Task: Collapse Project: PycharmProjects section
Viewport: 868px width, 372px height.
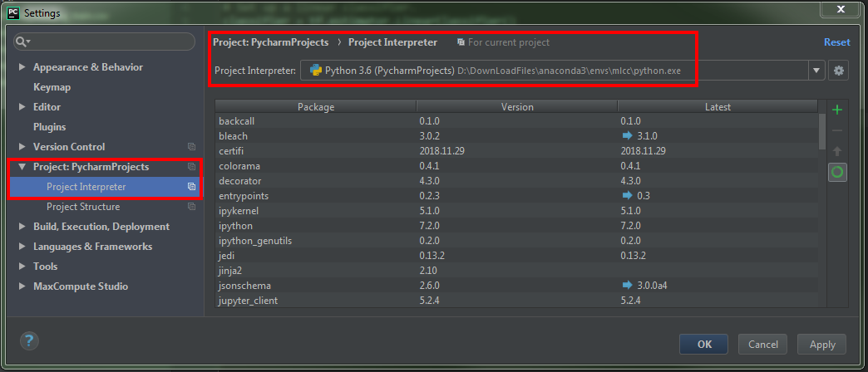Action: coord(22,166)
